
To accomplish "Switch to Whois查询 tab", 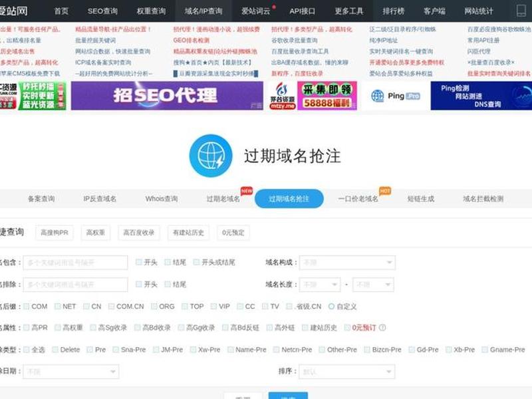I will pyautogui.click(x=162, y=199).
